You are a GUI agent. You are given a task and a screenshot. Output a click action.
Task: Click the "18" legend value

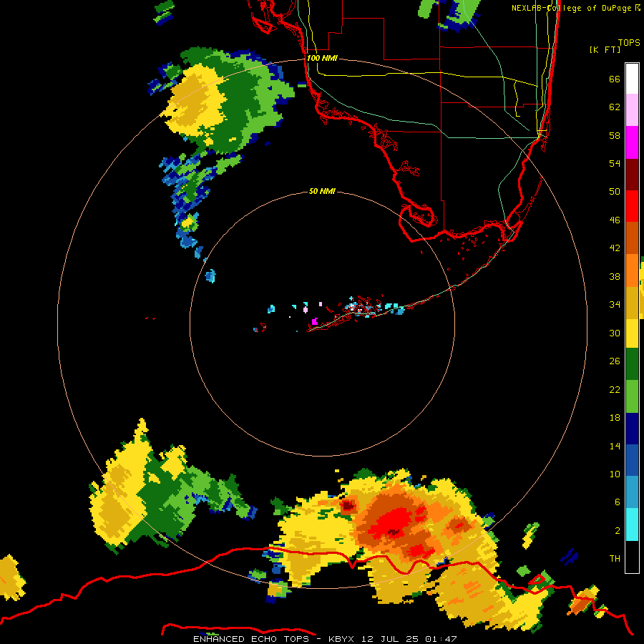[x=615, y=418]
